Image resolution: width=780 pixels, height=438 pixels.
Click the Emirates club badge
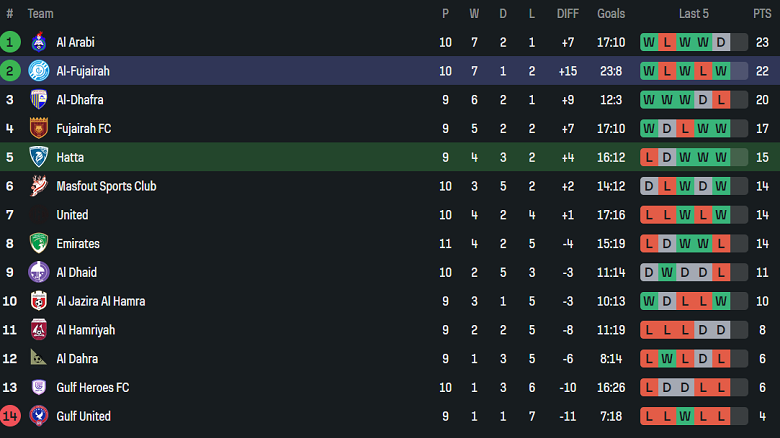pos(39,244)
